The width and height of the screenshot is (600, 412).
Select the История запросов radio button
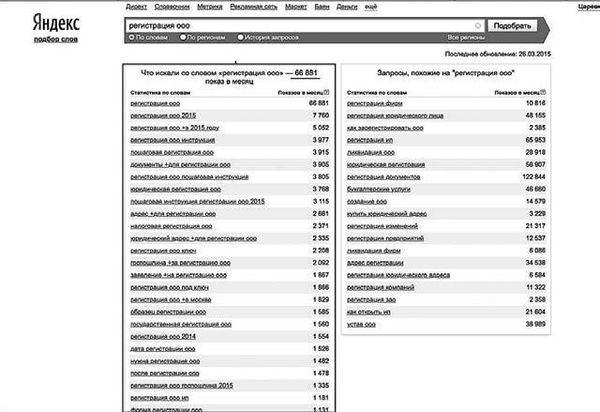240,37
